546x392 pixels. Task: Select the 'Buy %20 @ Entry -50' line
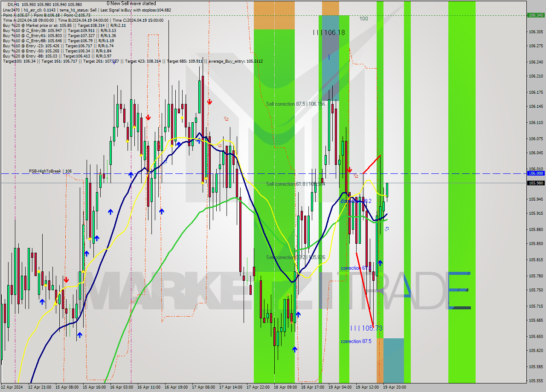point(57,51)
